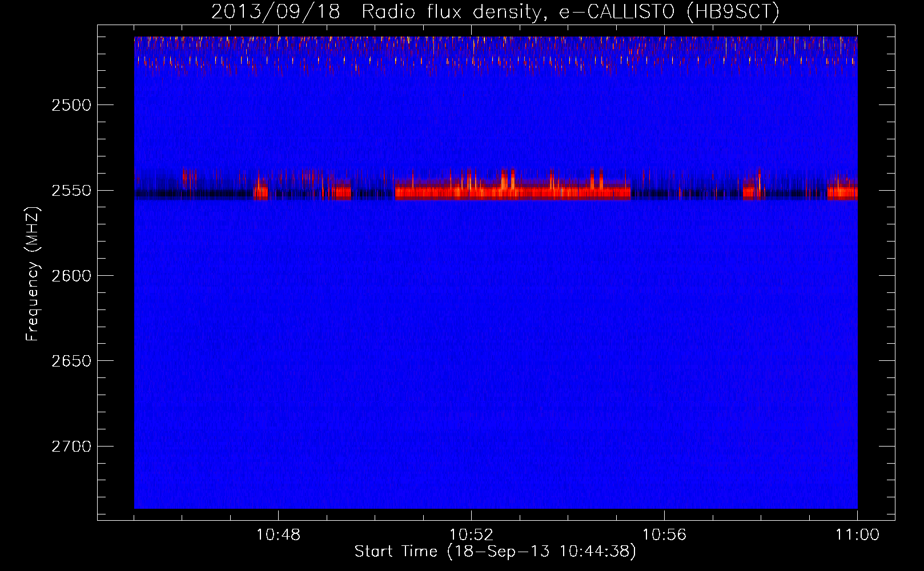Click the long red emission band near 2550 MHz
924x571 pixels.
point(512,191)
